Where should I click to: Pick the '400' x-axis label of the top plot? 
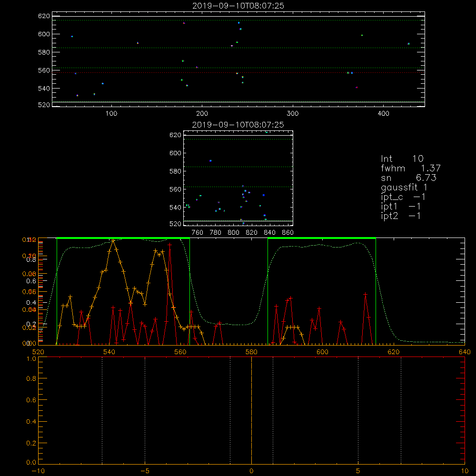[383, 114]
